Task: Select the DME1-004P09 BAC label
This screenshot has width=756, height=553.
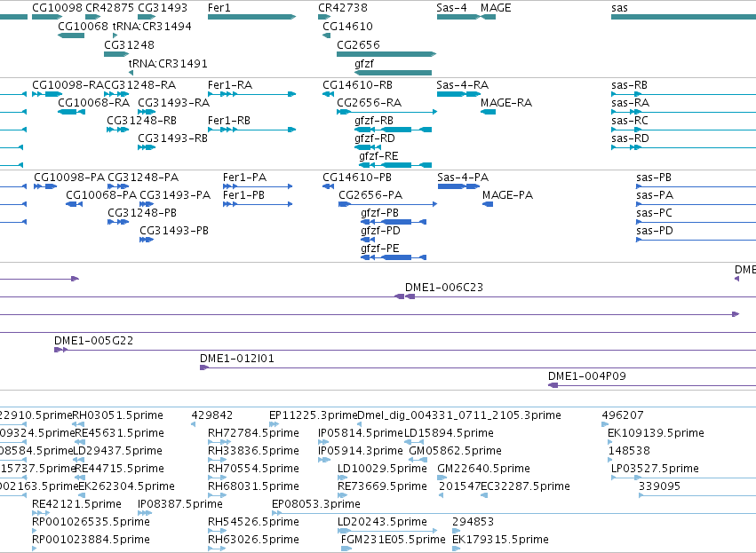Action: (587, 376)
